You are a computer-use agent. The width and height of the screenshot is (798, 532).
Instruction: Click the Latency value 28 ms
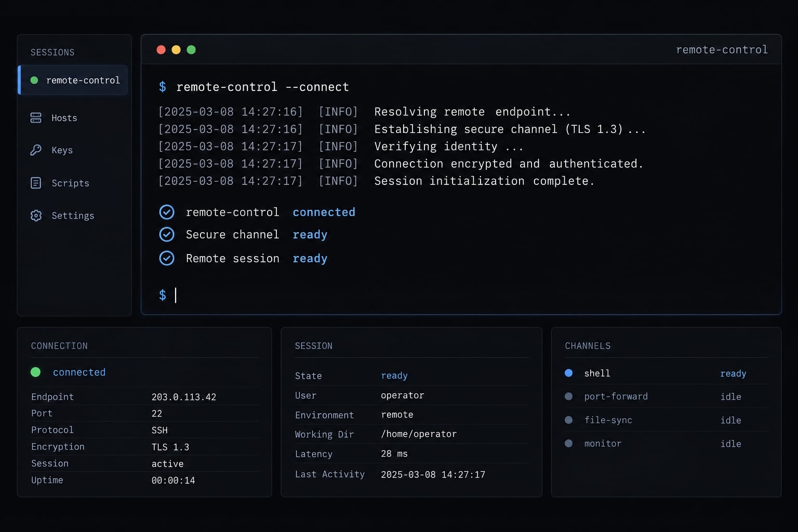(x=394, y=454)
